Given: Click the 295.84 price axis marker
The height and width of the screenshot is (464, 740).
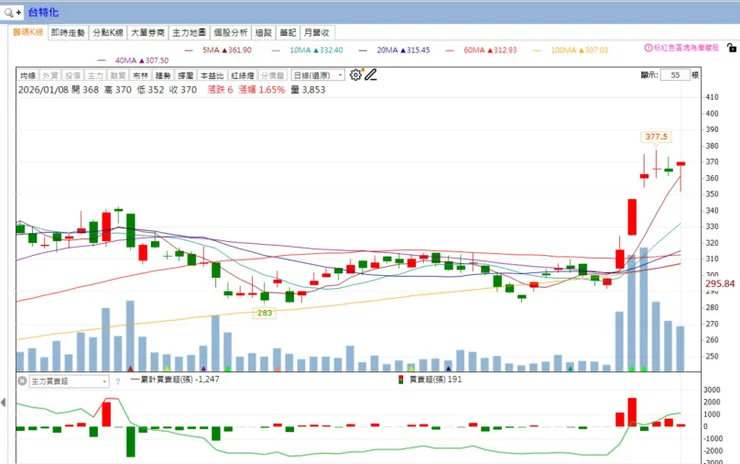Looking at the screenshot, I should (720, 284).
